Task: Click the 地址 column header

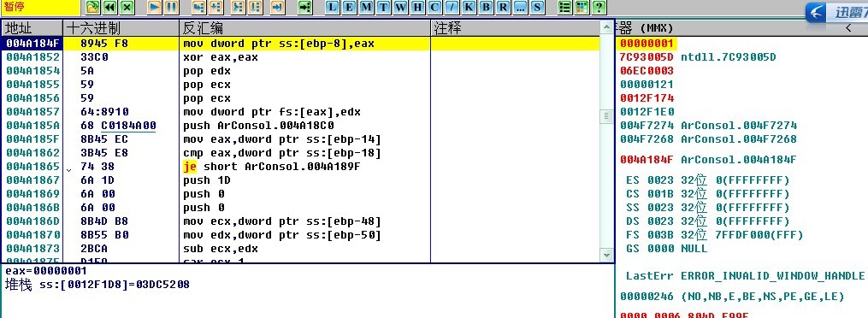Action: (32, 28)
